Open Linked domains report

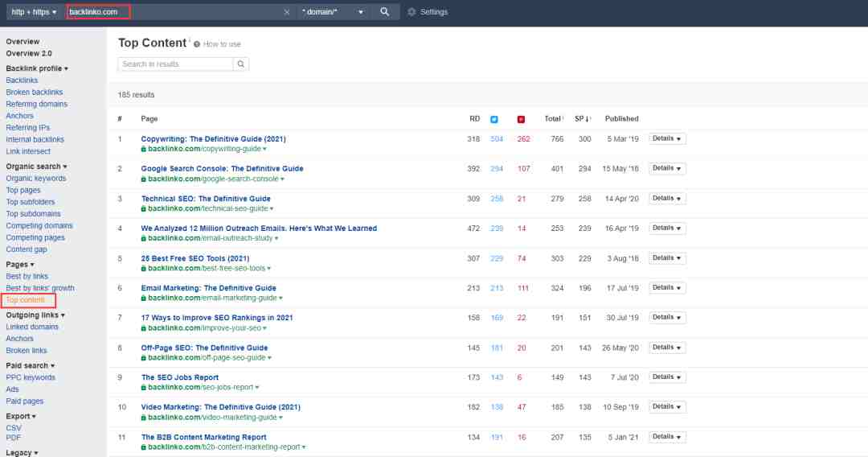pos(32,327)
